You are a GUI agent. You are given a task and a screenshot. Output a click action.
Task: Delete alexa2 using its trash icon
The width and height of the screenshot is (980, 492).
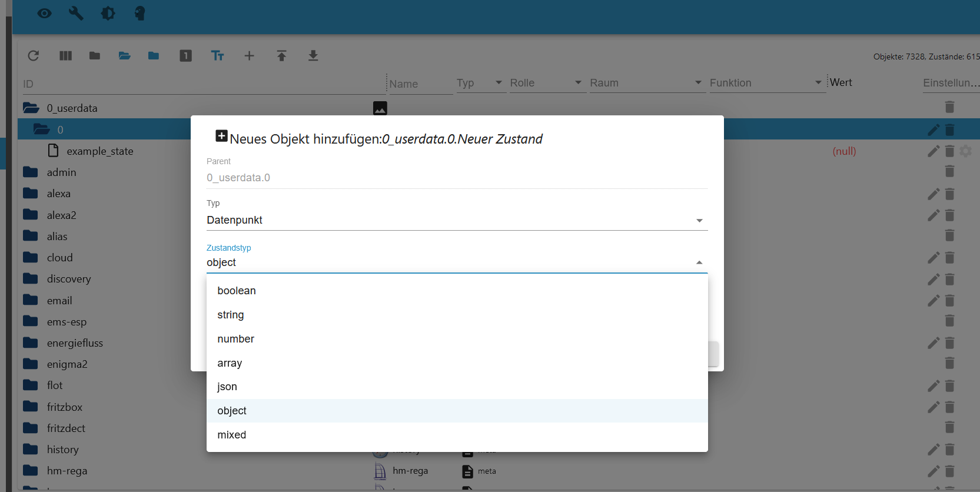coord(949,215)
